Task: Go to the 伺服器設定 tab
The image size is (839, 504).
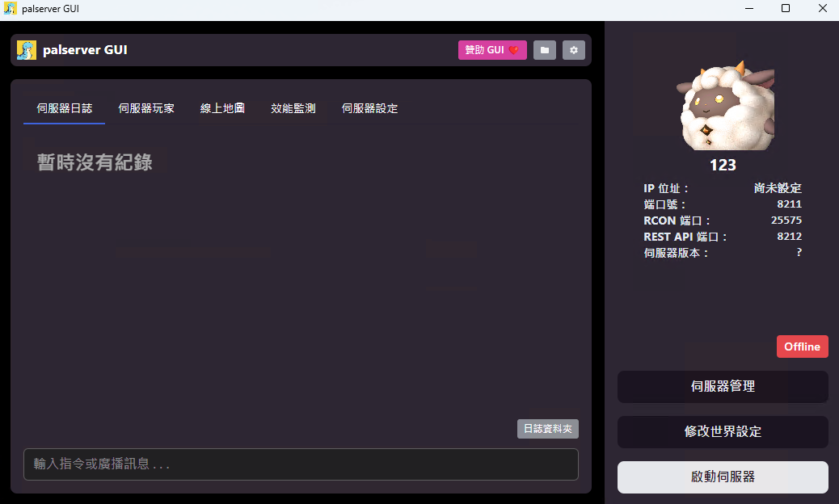Action: [x=369, y=108]
